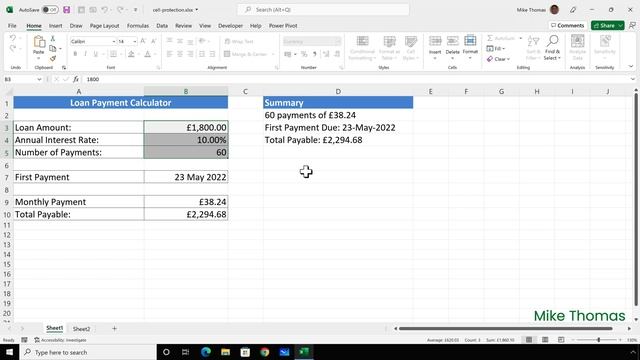
Task: Click the AutoSum sigma icon
Action: pyautogui.click(x=490, y=38)
